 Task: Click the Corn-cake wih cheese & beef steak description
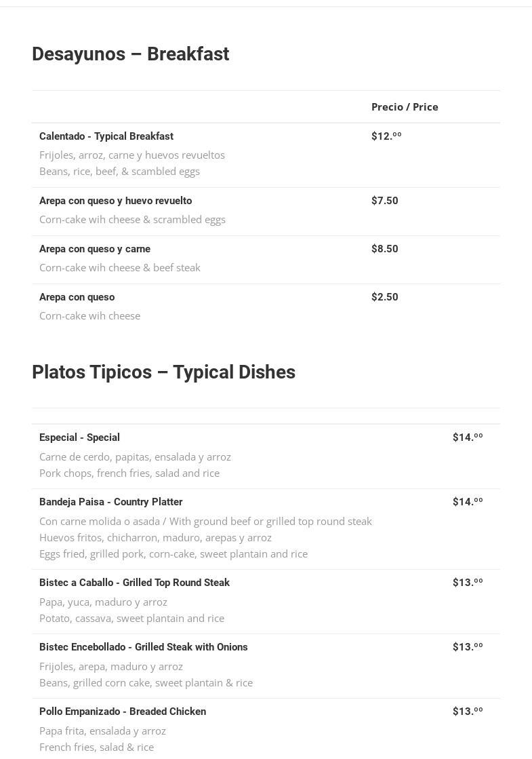coord(120,268)
